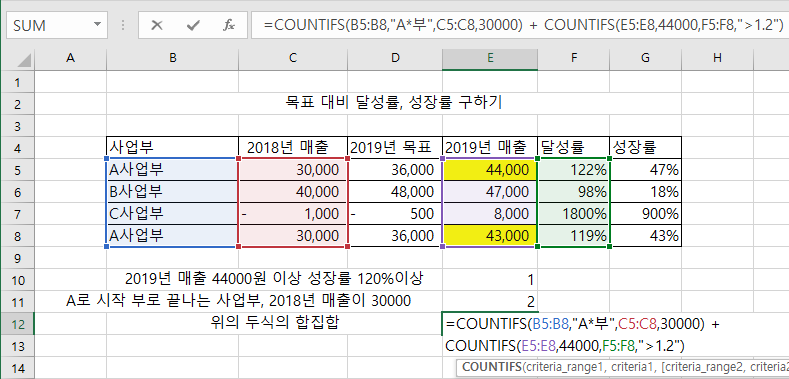Select row 4 header
Image resolution: width=789 pixels, height=379 pixels.
18,148
